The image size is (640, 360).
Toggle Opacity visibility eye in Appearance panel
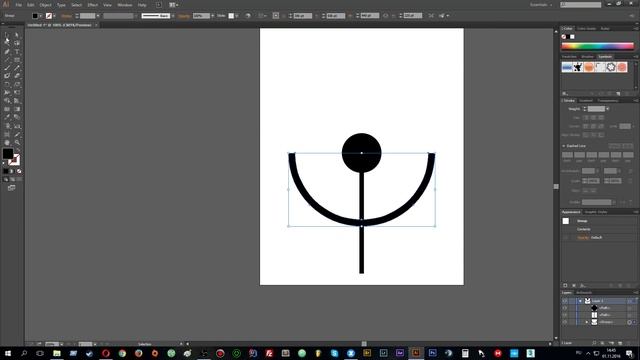coord(565,237)
